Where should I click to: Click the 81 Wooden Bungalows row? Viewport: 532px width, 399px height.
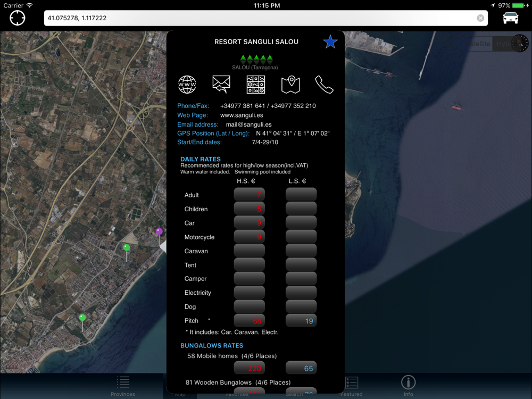(x=238, y=383)
